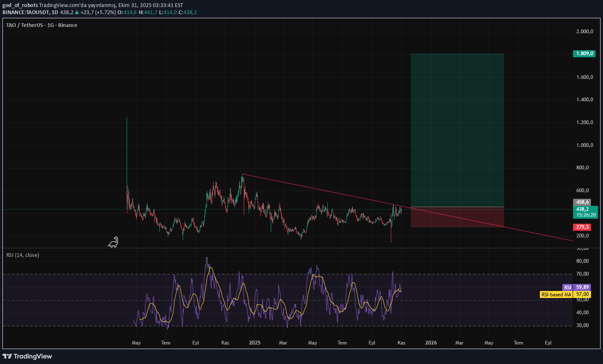Select the red 279,3 stop-loss price tag

(x=582, y=227)
